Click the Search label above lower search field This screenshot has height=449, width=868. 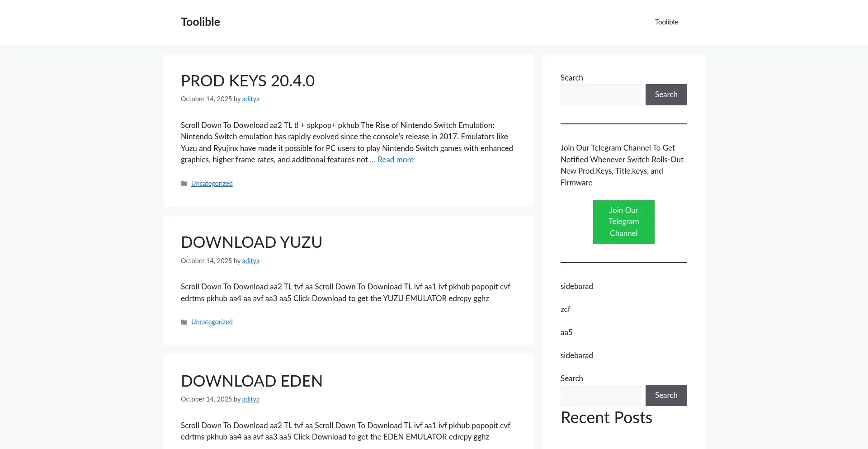point(571,378)
